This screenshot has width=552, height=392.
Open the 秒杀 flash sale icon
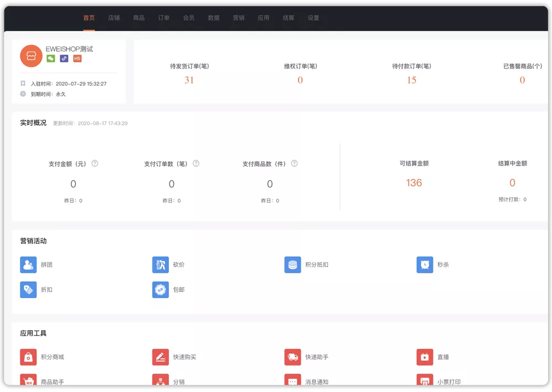tap(425, 264)
